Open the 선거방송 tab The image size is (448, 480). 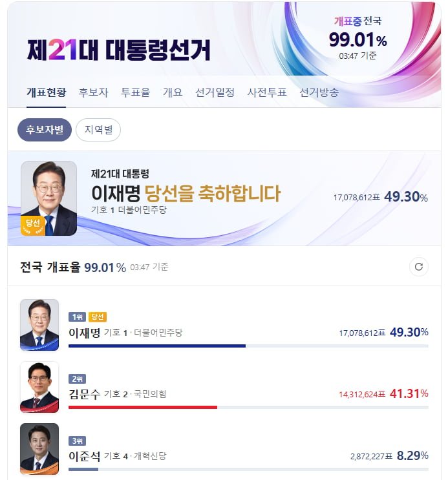(x=319, y=92)
